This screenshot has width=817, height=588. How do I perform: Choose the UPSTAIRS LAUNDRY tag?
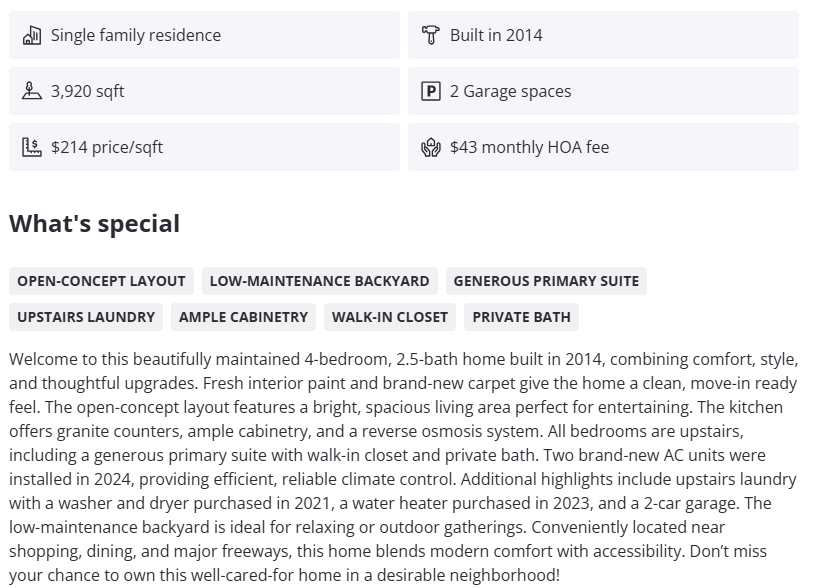[86, 317]
